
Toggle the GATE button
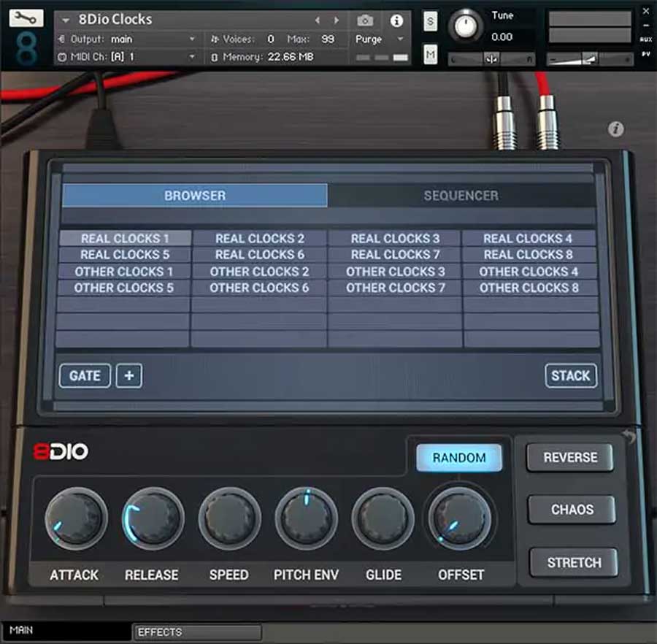[x=85, y=375]
